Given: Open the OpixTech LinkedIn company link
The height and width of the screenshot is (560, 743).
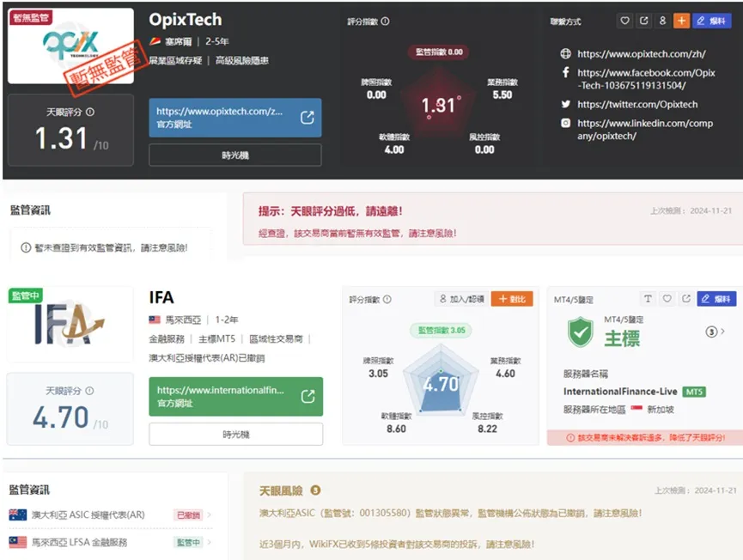Looking at the screenshot, I should [645, 130].
